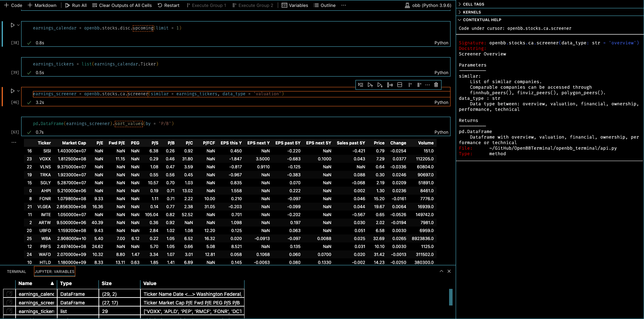Click the Market Cap column header
This screenshot has height=319, width=644.
74,143
